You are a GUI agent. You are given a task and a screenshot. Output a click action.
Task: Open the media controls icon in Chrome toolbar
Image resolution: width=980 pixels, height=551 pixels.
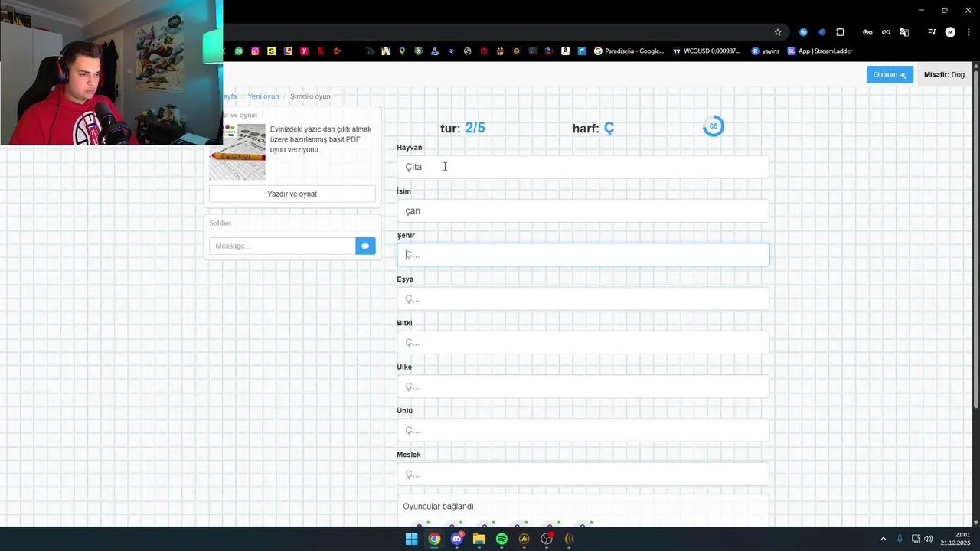pyautogui.click(x=932, y=32)
